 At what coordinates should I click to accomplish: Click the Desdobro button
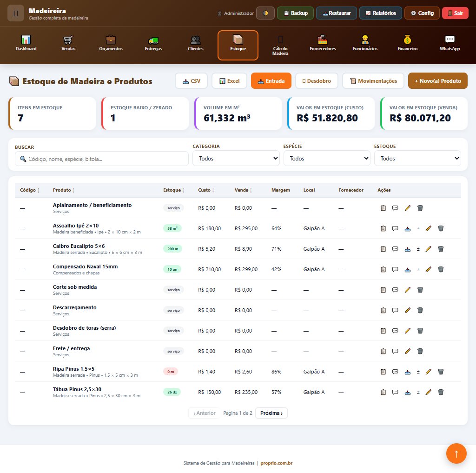(x=317, y=81)
